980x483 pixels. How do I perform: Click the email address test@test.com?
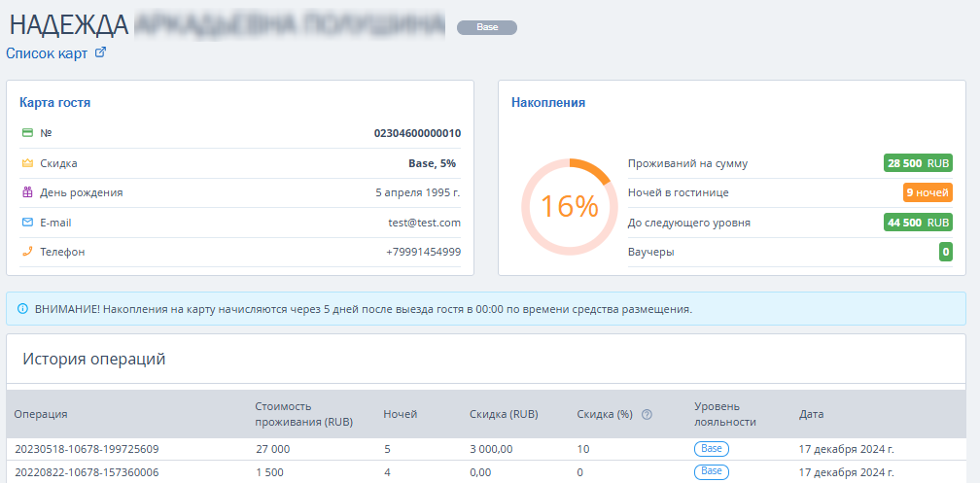pyautogui.click(x=424, y=223)
